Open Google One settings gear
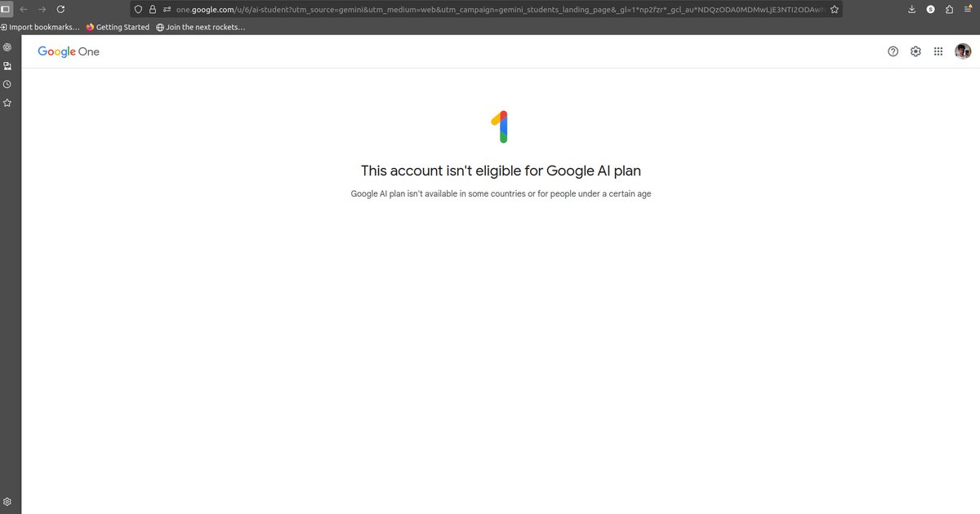 coord(915,51)
